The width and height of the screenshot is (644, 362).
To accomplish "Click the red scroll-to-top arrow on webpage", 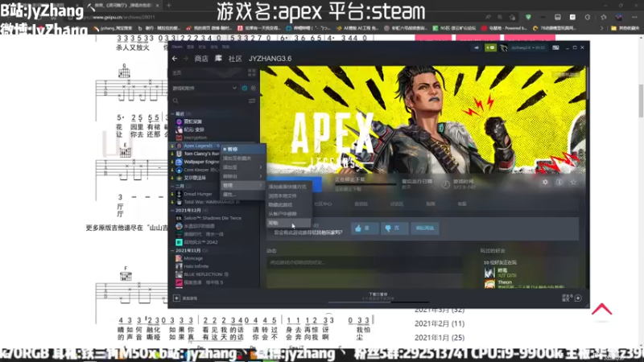I will coord(601,310).
